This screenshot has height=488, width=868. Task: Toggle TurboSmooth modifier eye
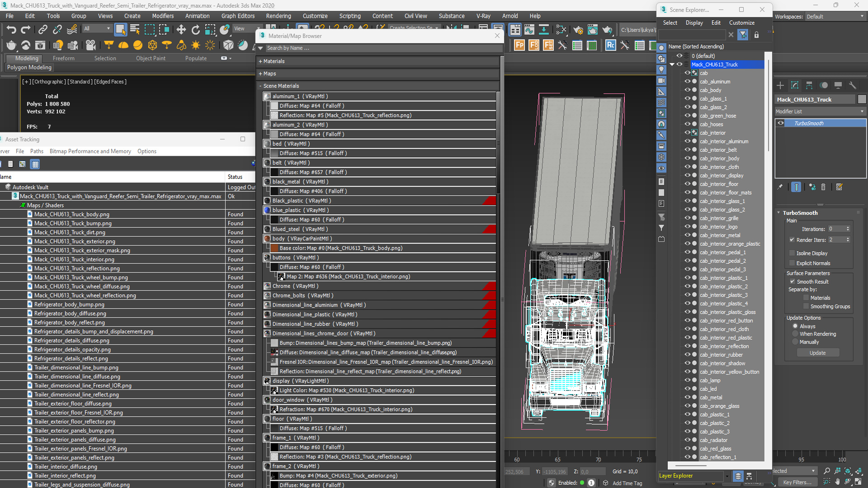(781, 123)
